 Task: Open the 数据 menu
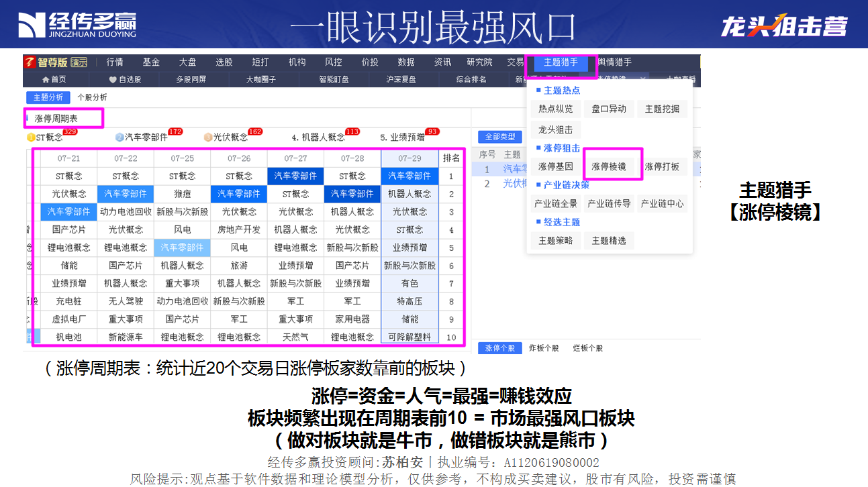click(x=406, y=62)
